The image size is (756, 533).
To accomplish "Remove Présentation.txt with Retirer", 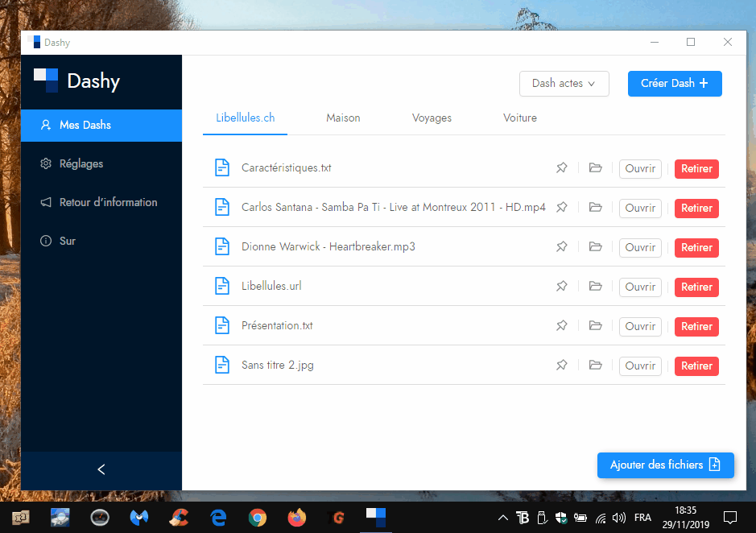I will [696, 327].
